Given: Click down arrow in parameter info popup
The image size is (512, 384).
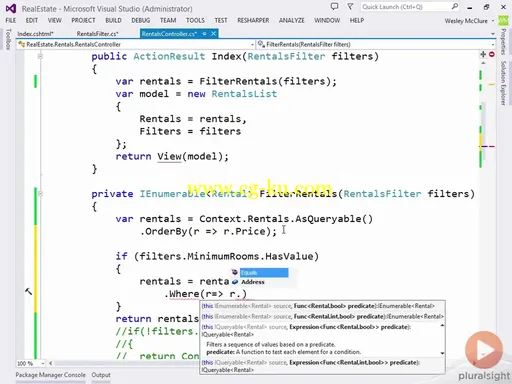Looking at the screenshot, I should [442, 353].
